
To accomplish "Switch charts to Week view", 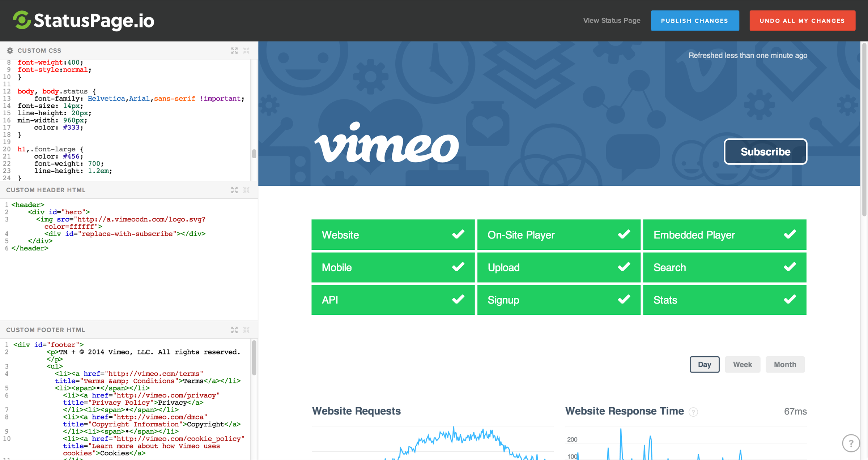I will [742, 365].
